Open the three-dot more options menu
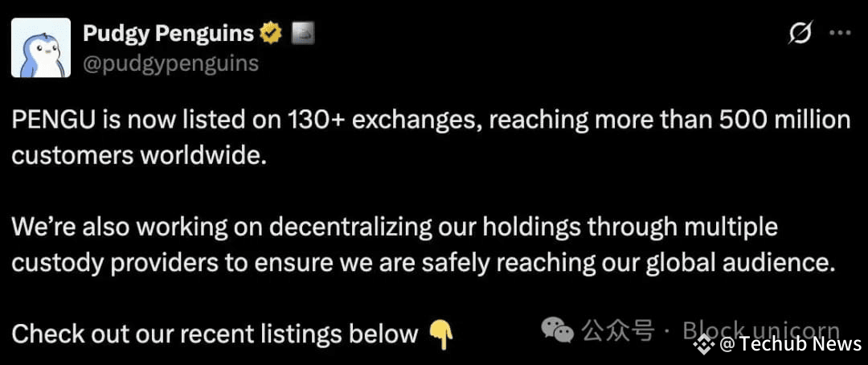This screenshot has height=365, width=868. point(839,33)
